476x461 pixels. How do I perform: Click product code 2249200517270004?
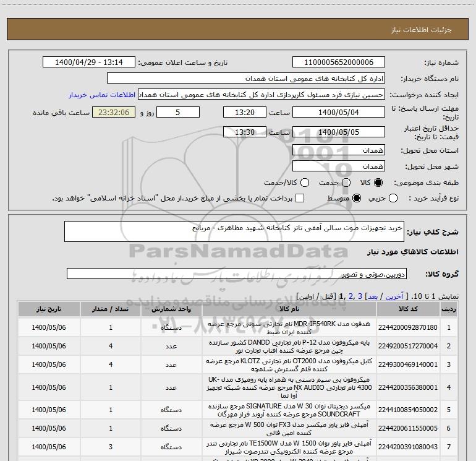point(408,346)
